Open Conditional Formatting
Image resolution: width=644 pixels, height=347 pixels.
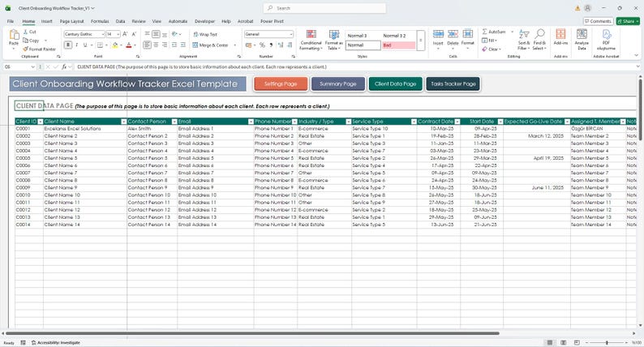[x=311, y=40]
